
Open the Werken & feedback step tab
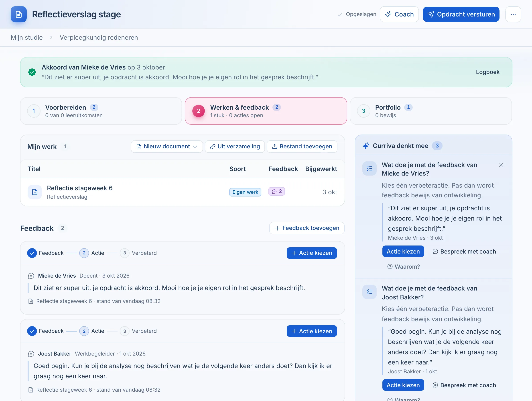(x=266, y=111)
